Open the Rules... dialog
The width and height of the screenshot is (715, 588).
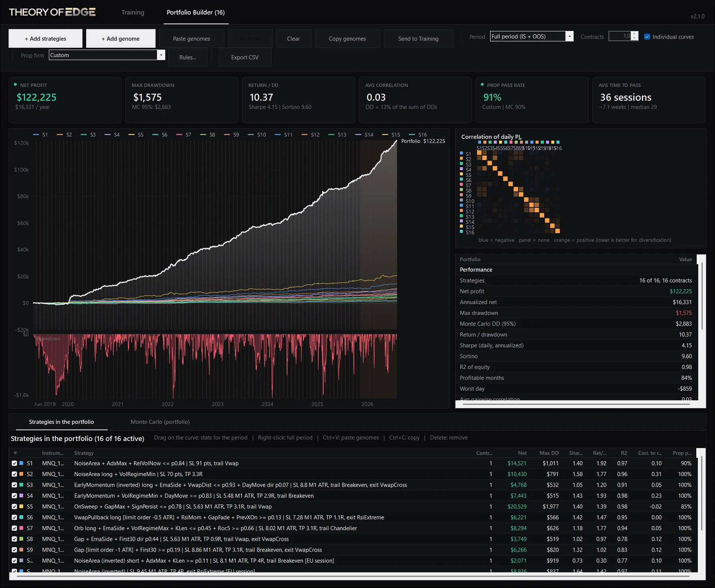tap(187, 57)
